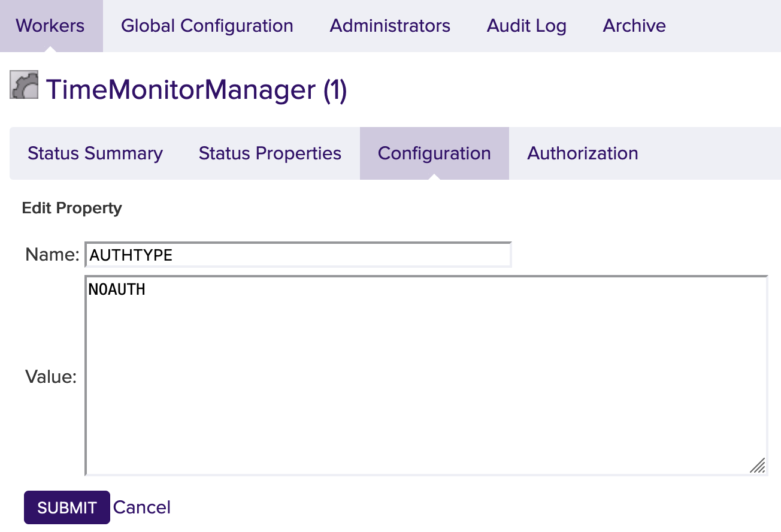View the Audit Log page
This screenshot has height=532, width=781.
pos(526,26)
